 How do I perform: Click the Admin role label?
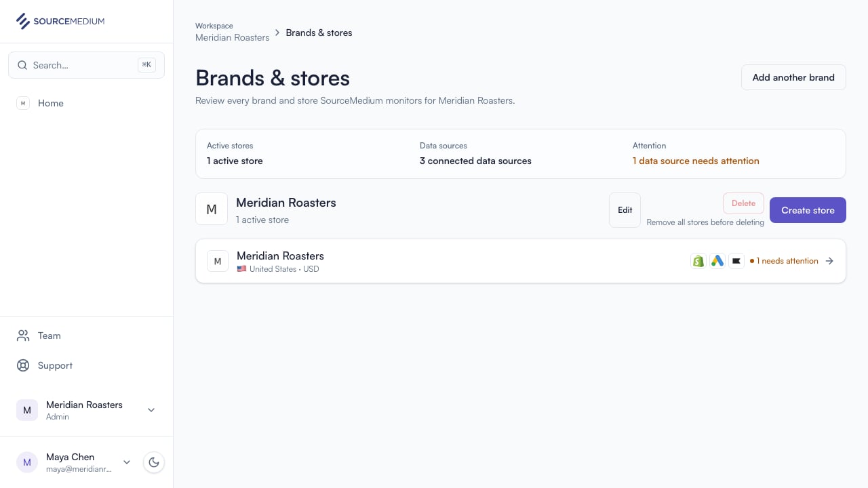58,417
